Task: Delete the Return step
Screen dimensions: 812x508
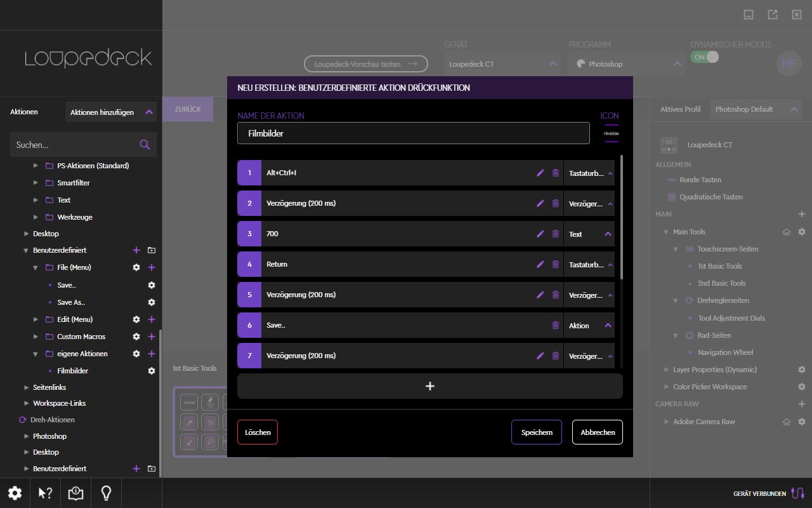Action: pos(556,264)
